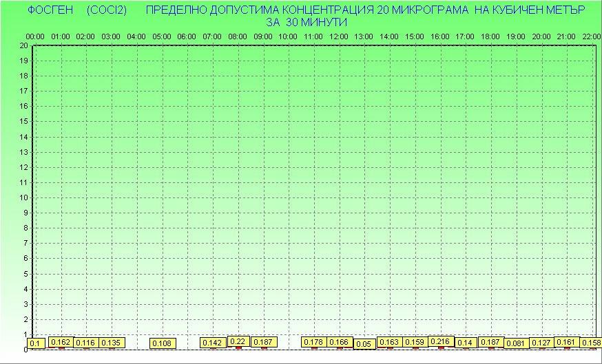Image resolution: width=602 pixels, height=364 pixels.
Task: Select the 0.14 data label
Action: point(466,343)
